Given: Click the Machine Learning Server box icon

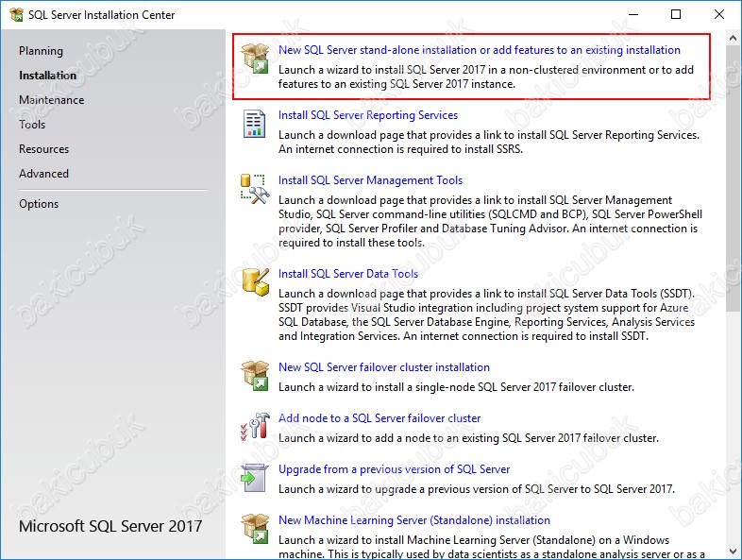Looking at the screenshot, I should [255, 528].
